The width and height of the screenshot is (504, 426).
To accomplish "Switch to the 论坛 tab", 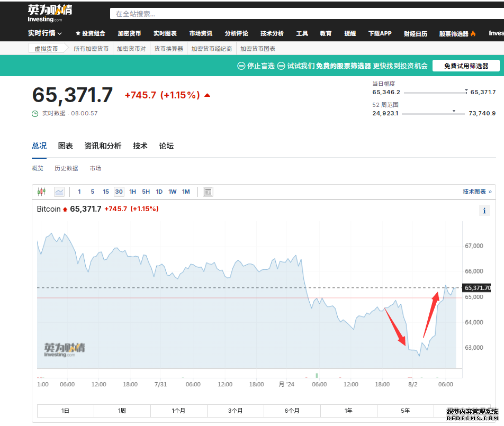I will point(166,146).
